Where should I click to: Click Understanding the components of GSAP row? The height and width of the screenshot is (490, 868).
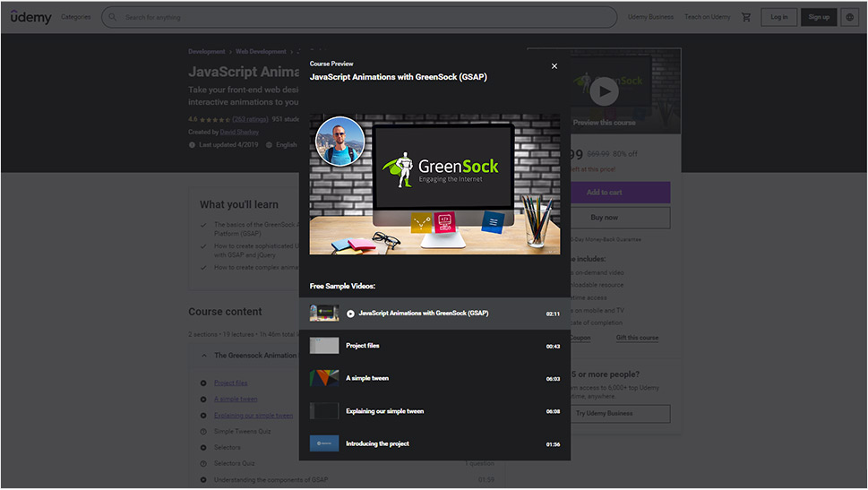pos(271,480)
